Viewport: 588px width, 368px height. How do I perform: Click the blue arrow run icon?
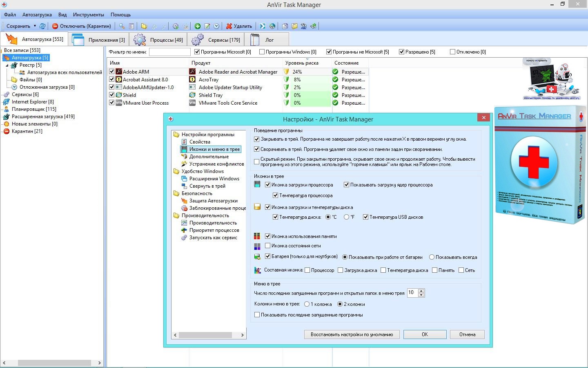coord(263,26)
